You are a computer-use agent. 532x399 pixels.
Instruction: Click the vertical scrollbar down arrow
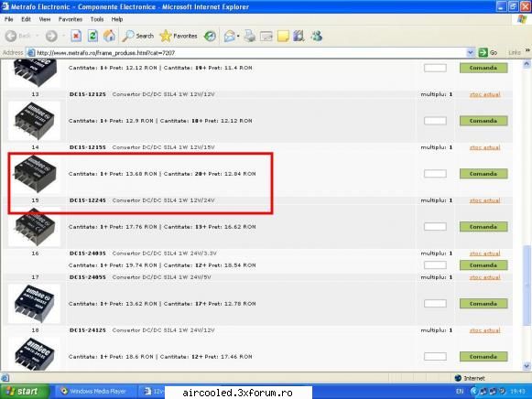click(x=527, y=366)
